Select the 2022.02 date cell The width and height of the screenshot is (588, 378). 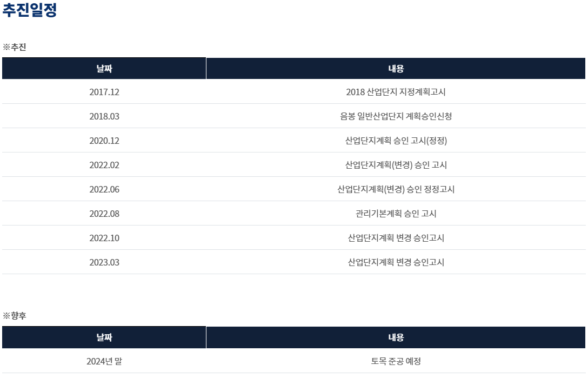pyautogui.click(x=104, y=165)
